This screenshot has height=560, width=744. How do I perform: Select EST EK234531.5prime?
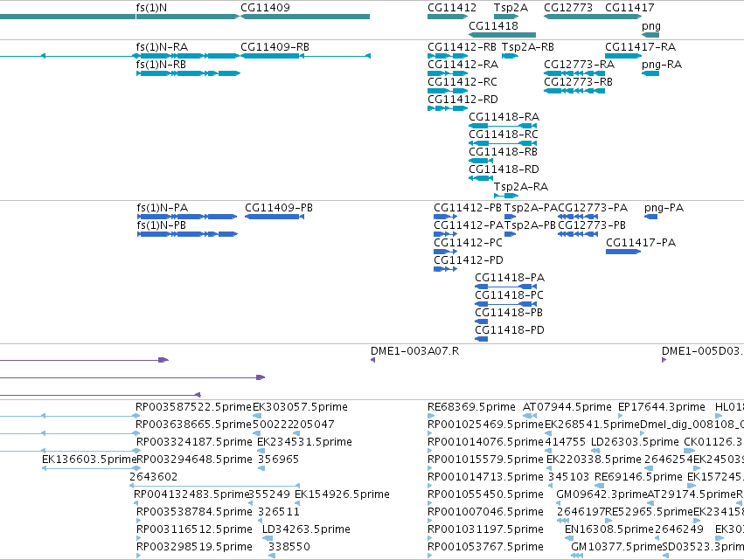tap(304, 442)
